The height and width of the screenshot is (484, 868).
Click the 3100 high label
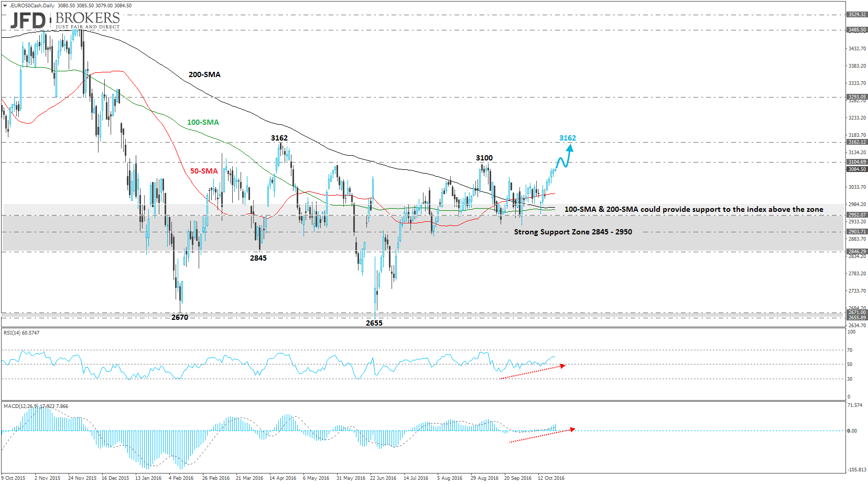pos(484,158)
